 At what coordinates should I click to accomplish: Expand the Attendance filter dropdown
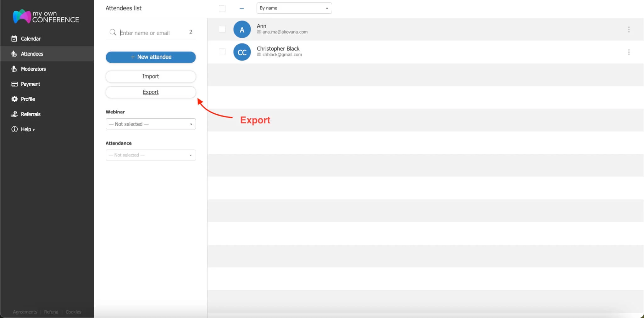pos(151,155)
